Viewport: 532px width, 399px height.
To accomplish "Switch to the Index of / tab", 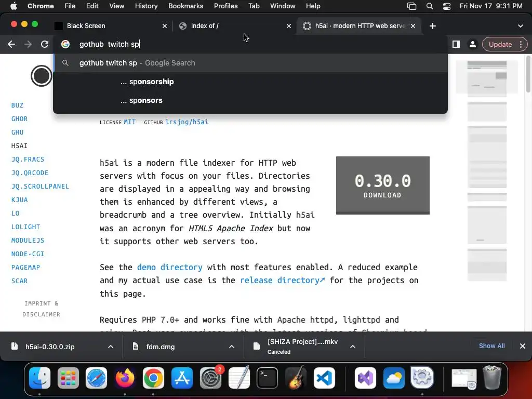I will (x=234, y=26).
